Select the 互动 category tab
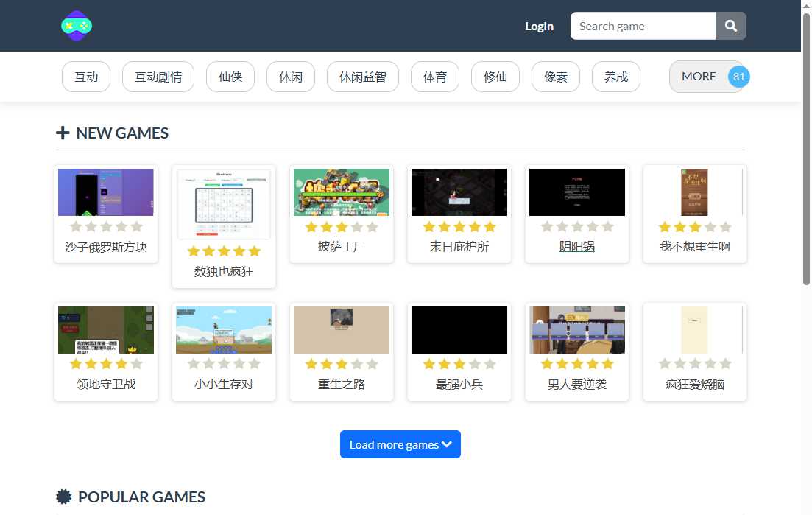The height and width of the screenshot is (515, 812). pos(85,76)
